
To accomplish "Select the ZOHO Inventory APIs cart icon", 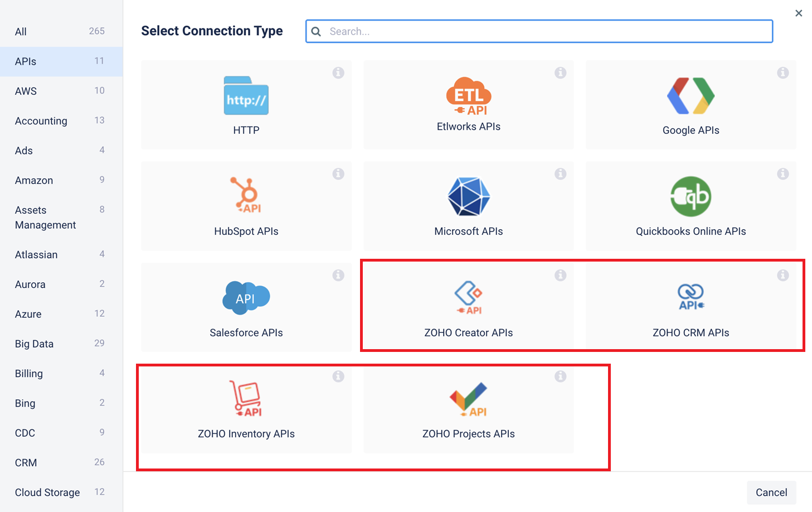I will 246,398.
